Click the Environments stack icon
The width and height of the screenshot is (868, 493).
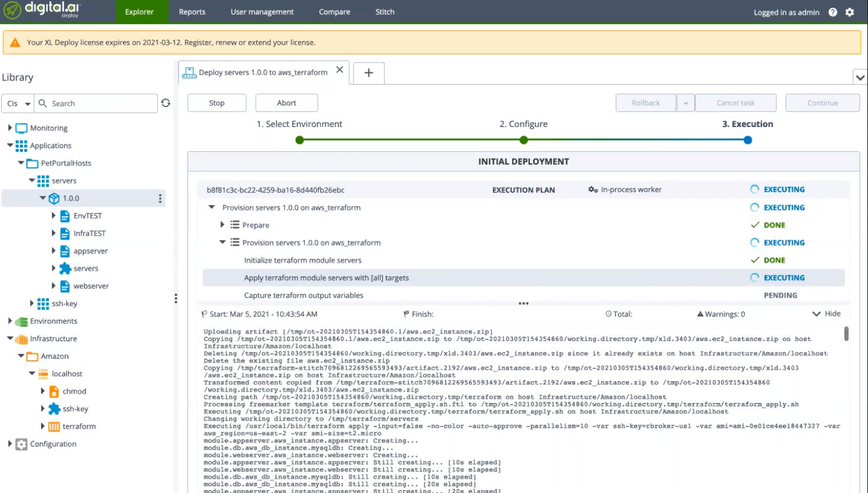coord(21,321)
